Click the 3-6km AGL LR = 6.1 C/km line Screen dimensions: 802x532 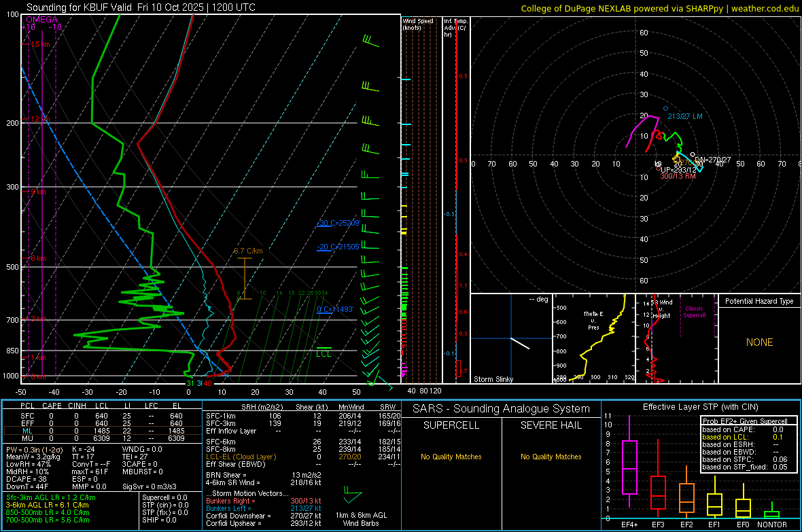[48, 505]
